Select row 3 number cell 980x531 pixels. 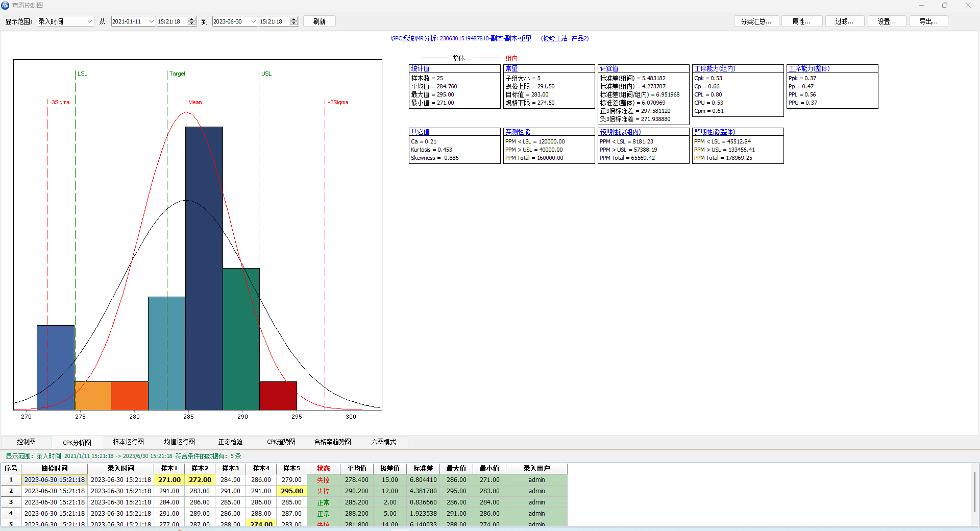pyautogui.click(x=11, y=502)
